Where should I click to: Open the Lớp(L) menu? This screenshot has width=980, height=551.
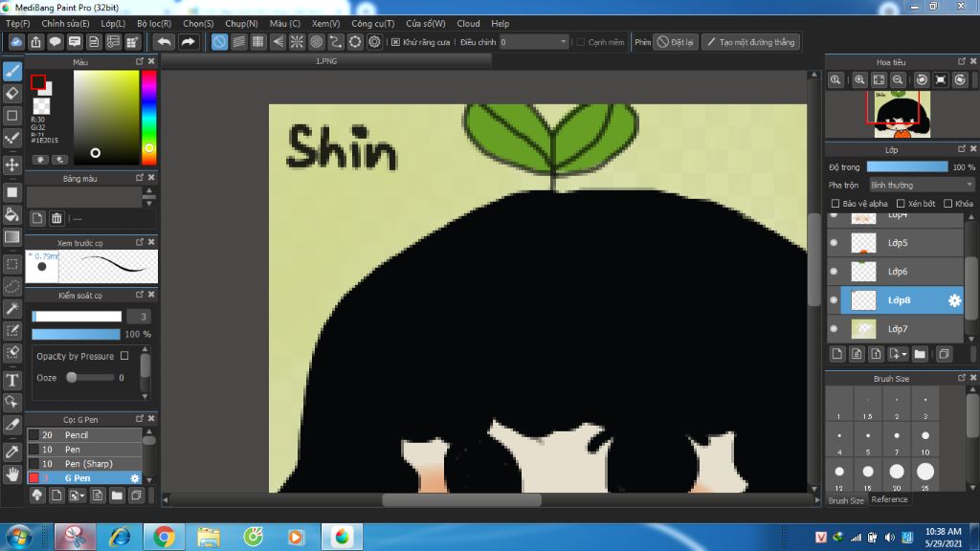tap(113, 23)
